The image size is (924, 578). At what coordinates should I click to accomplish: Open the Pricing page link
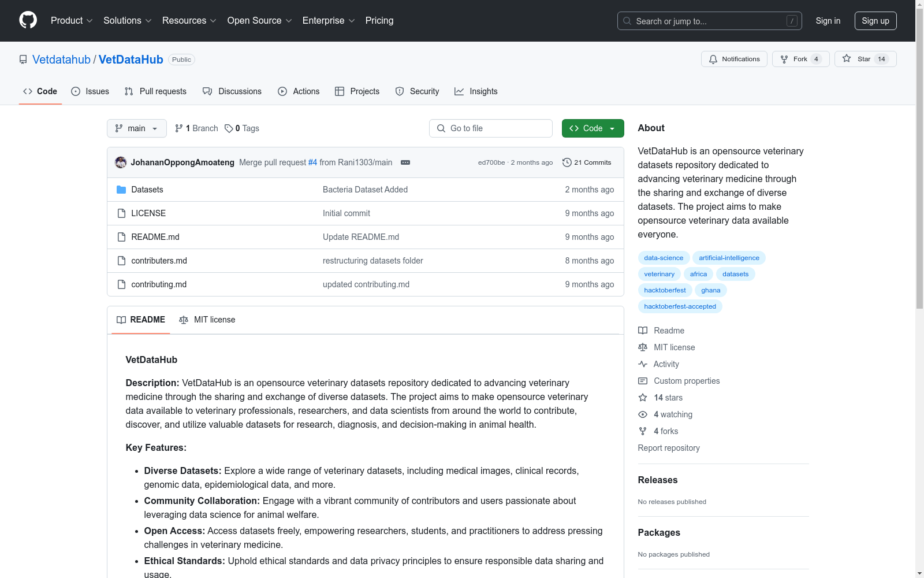click(379, 21)
